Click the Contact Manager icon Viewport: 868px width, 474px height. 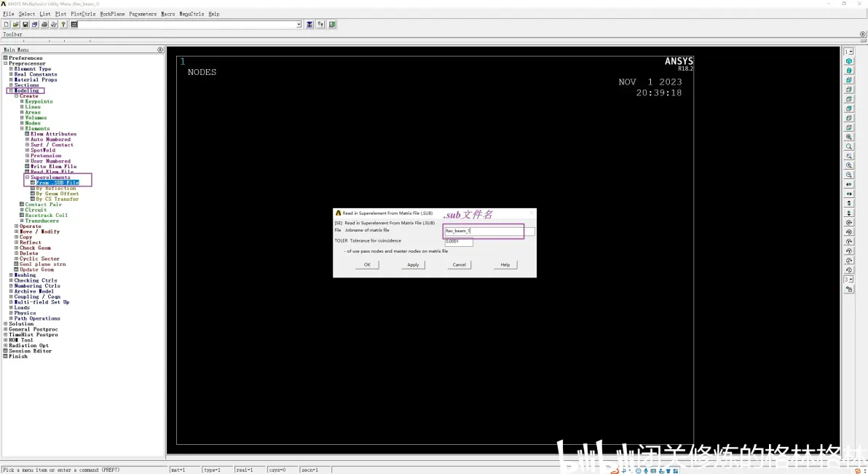tap(332, 24)
